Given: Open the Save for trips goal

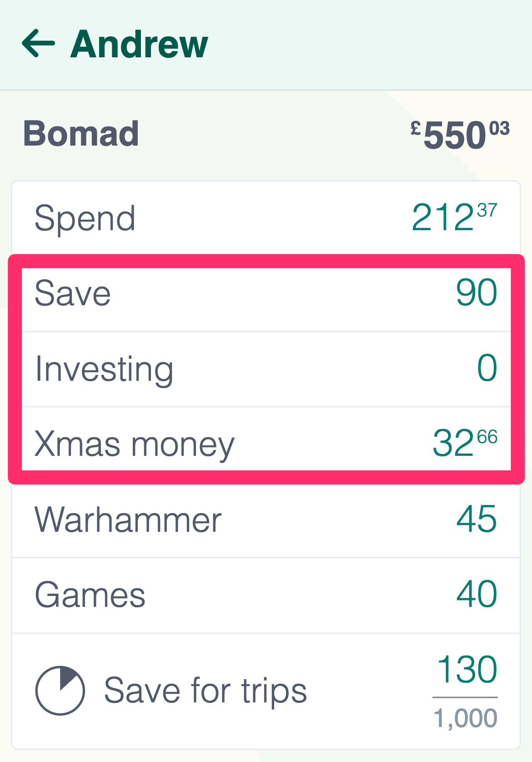Looking at the screenshot, I should (266, 691).
